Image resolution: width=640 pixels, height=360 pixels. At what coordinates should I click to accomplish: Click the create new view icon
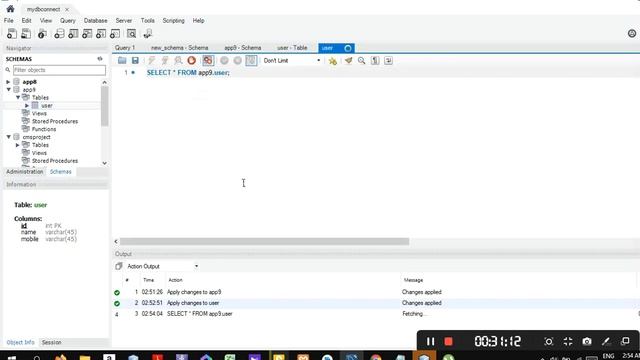[x=87, y=34]
